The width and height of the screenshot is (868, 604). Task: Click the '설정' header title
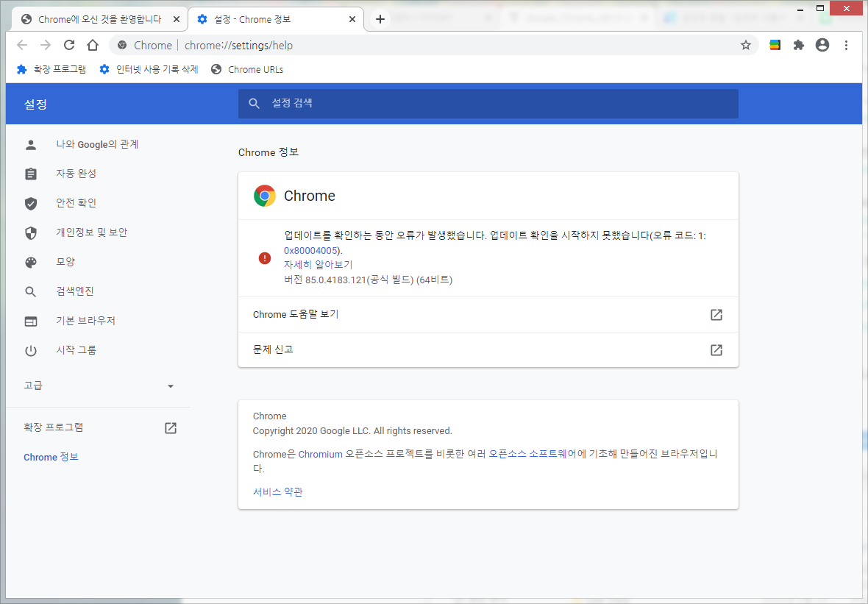pyautogui.click(x=35, y=104)
